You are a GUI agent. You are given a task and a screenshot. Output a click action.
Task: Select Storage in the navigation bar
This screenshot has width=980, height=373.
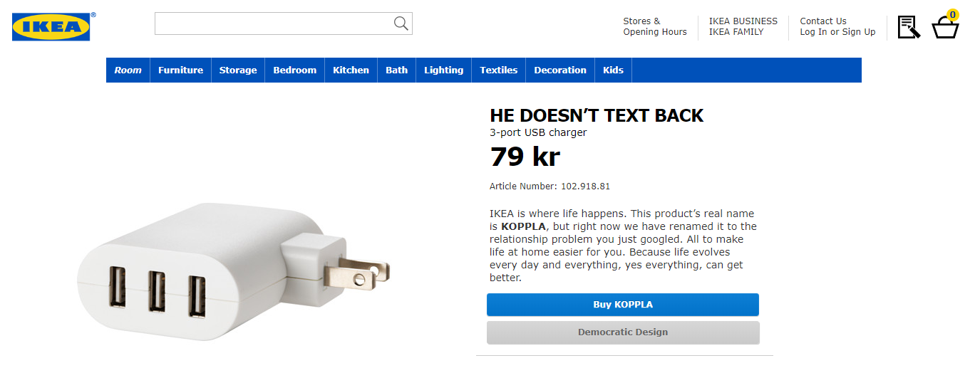pos(238,70)
